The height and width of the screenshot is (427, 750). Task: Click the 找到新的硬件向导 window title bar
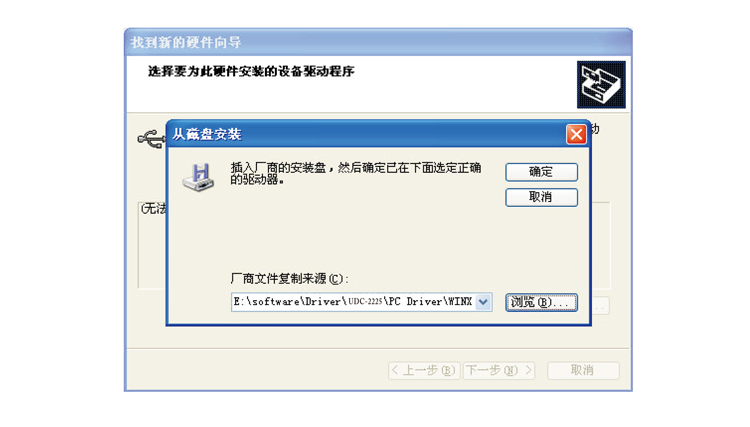tap(378, 42)
